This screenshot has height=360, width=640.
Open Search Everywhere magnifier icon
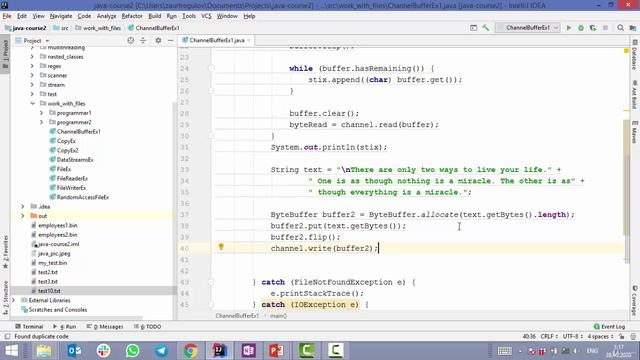tap(620, 28)
